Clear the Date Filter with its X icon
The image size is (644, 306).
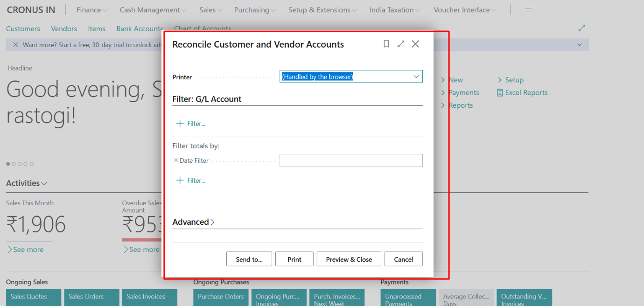click(x=176, y=160)
